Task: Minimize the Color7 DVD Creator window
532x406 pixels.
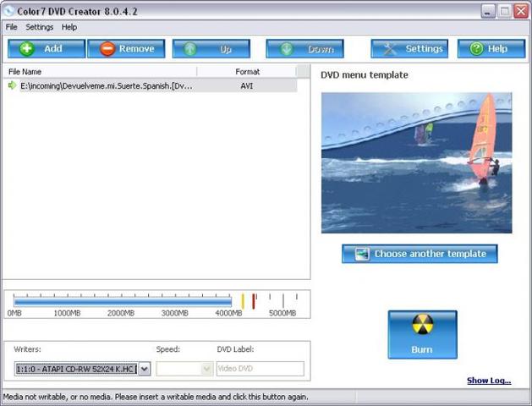Action: tap(488, 12)
